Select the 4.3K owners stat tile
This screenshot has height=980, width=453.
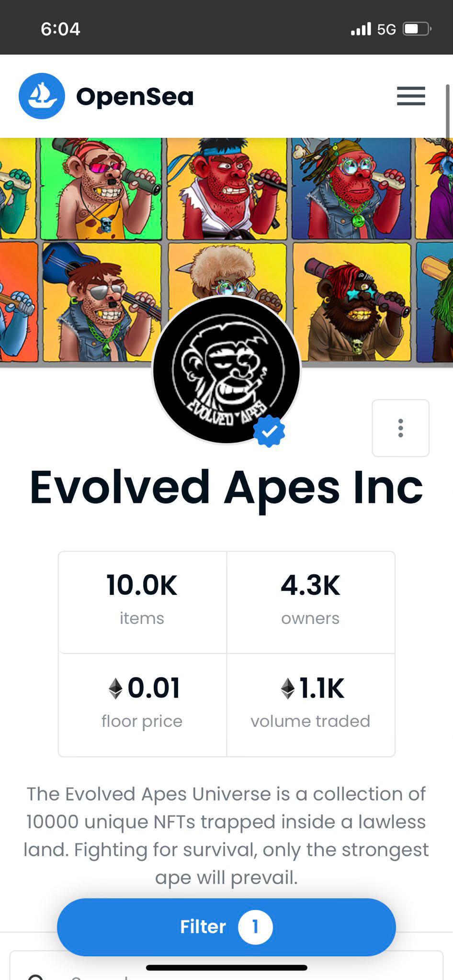[311, 602]
